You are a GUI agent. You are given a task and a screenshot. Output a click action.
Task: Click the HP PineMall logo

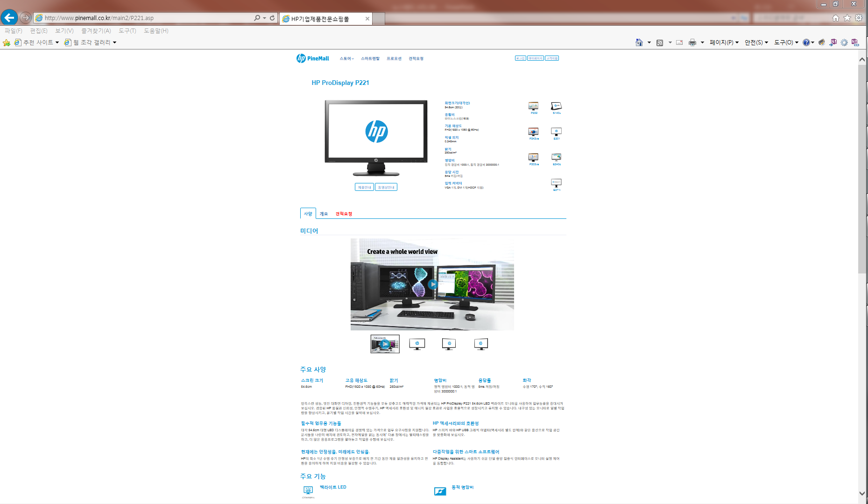click(313, 58)
